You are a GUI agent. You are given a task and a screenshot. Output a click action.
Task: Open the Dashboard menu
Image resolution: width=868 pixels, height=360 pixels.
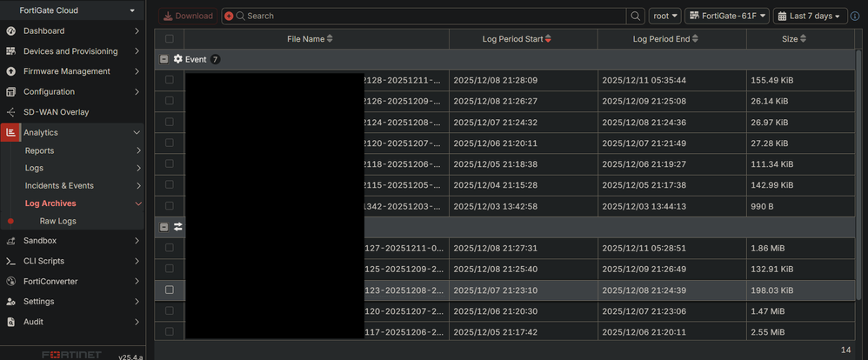(x=72, y=31)
